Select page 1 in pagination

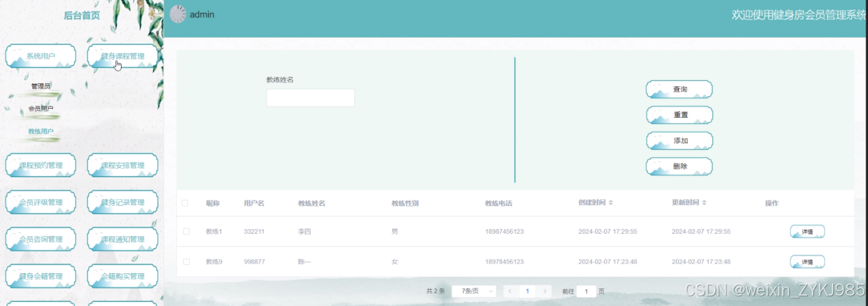(528, 291)
